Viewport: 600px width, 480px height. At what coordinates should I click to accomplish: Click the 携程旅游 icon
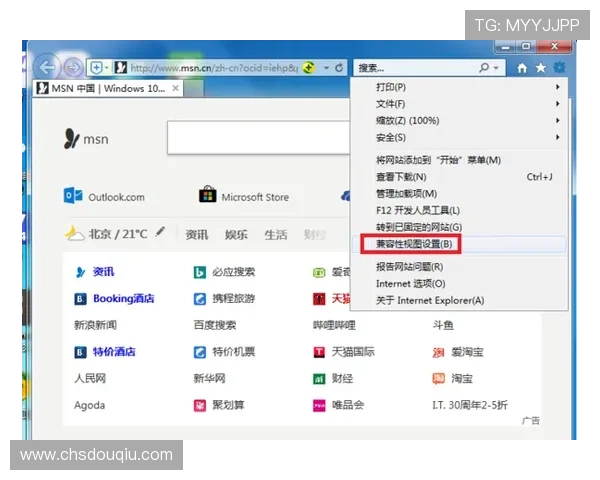tap(200, 299)
